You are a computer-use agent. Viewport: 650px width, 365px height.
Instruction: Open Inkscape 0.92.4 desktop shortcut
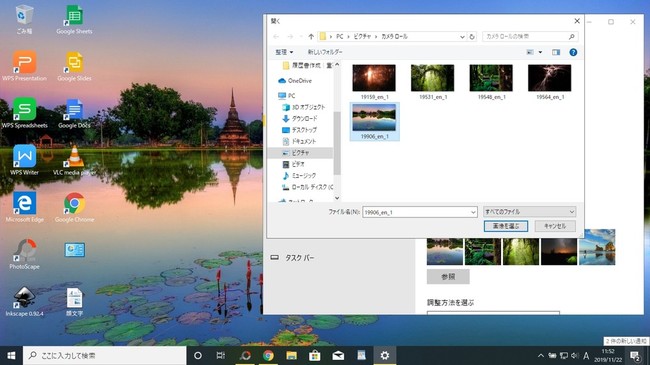24,301
